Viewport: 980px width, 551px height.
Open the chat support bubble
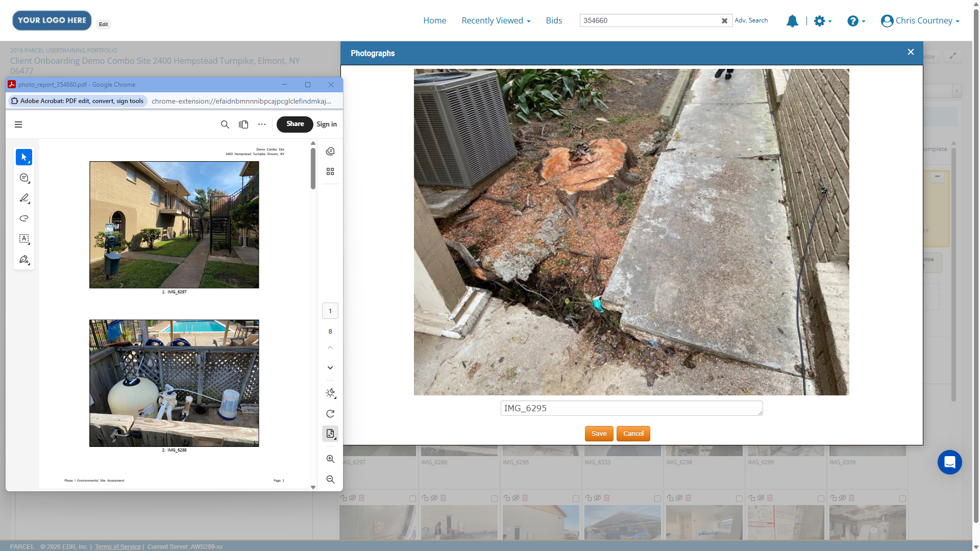949,462
